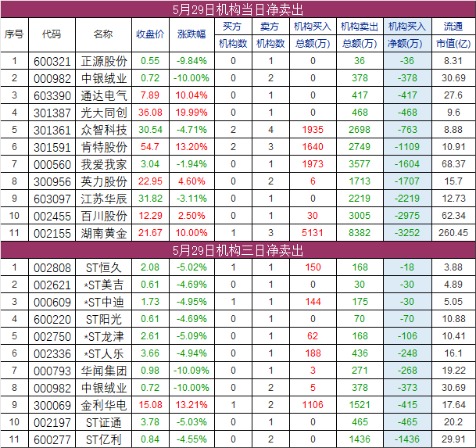Select the 代码 column header

(x=52, y=34)
